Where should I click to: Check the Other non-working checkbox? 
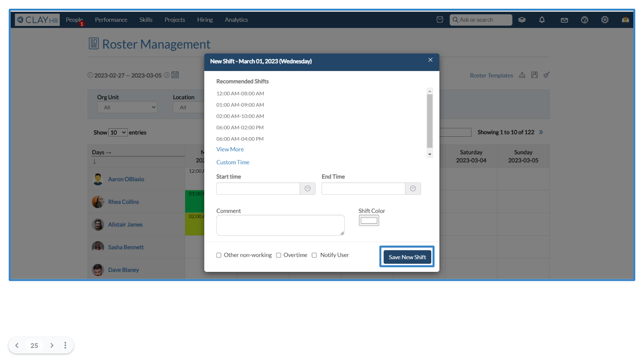[x=219, y=255]
